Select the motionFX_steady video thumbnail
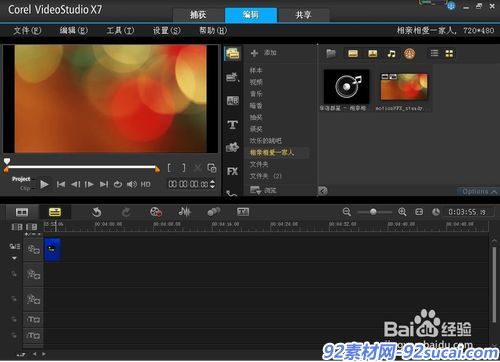Viewport: 500px width, 362px height. 404,87
